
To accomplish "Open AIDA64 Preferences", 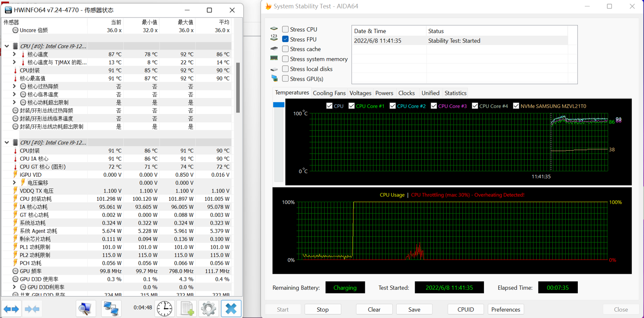I will 505,310.
